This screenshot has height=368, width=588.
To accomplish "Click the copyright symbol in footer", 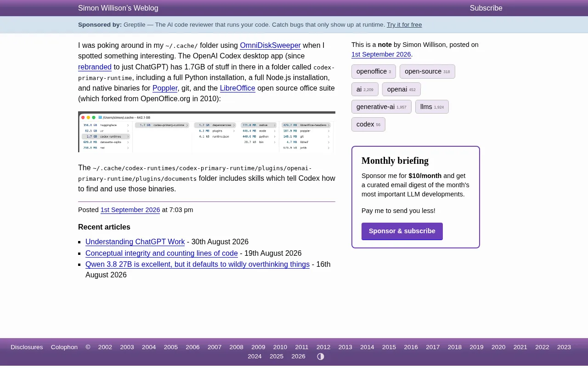I will [88, 347].
